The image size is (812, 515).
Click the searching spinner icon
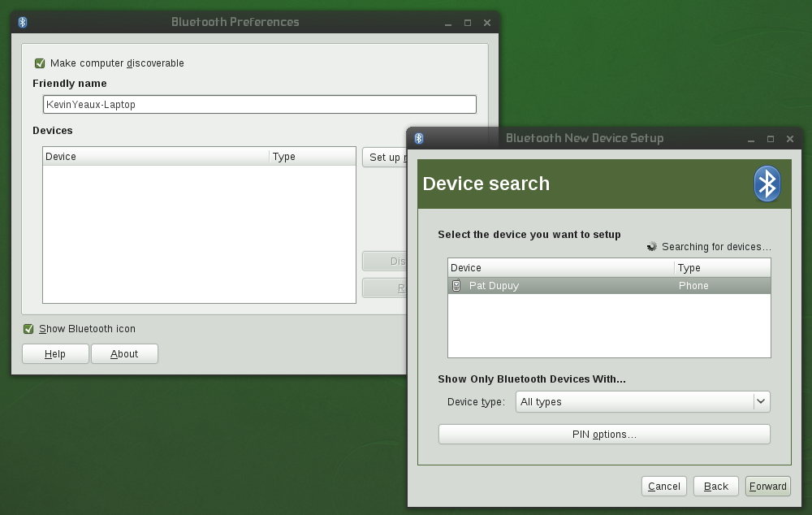651,247
